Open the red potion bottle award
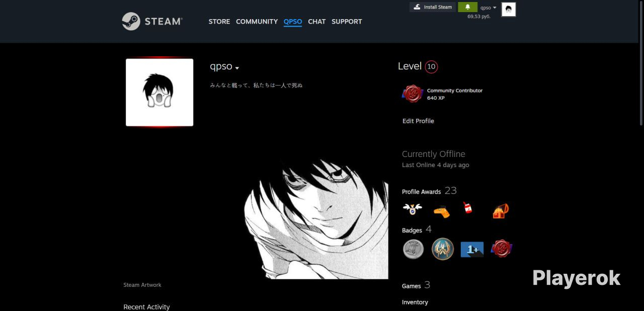The height and width of the screenshot is (311, 644). 468,208
